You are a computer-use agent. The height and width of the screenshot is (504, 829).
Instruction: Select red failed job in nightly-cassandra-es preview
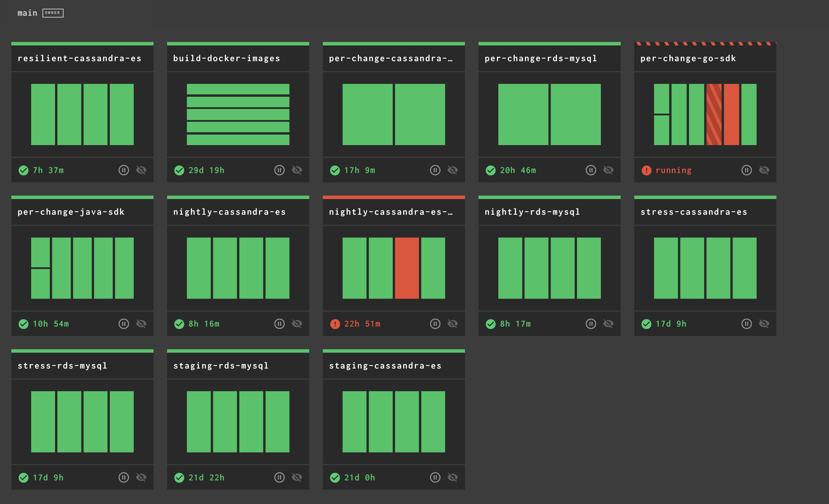407,268
